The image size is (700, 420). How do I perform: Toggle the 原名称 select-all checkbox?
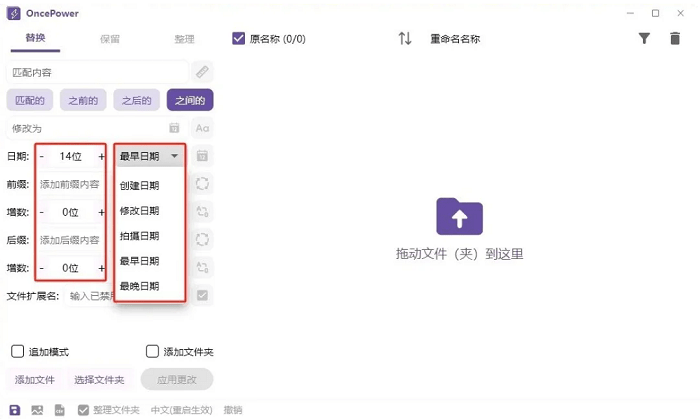coord(238,38)
